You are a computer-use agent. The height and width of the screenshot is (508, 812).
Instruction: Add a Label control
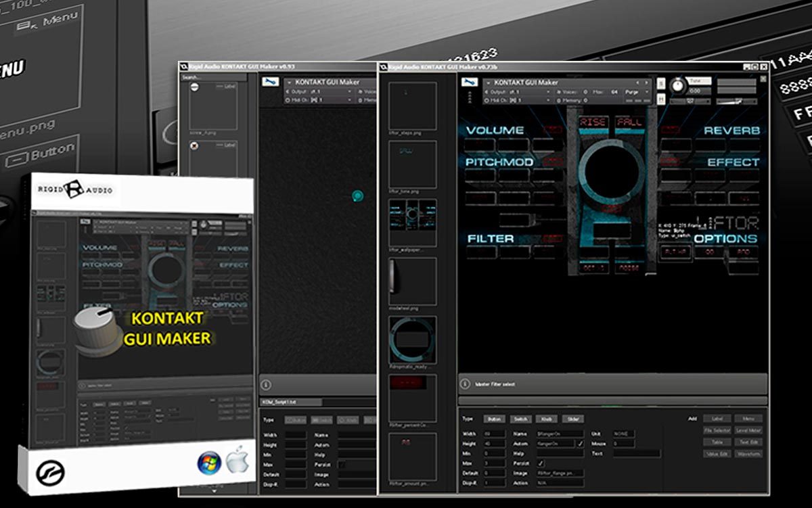coord(717,419)
